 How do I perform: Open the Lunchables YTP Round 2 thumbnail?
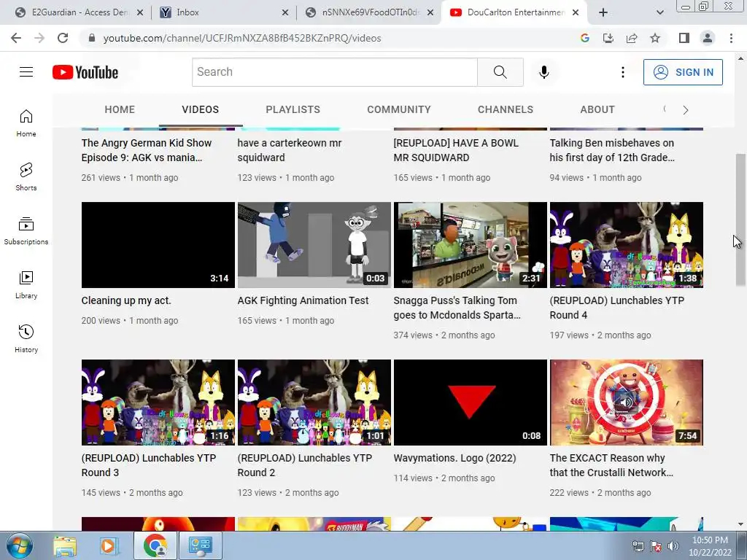(x=314, y=402)
